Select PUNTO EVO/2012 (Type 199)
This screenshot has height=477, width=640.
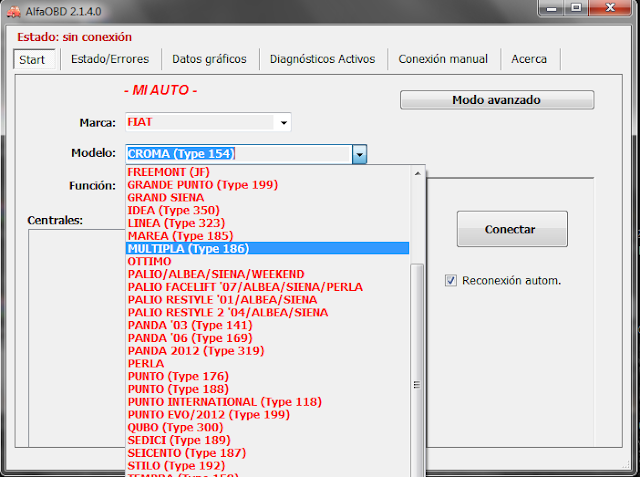click(x=267, y=415)
